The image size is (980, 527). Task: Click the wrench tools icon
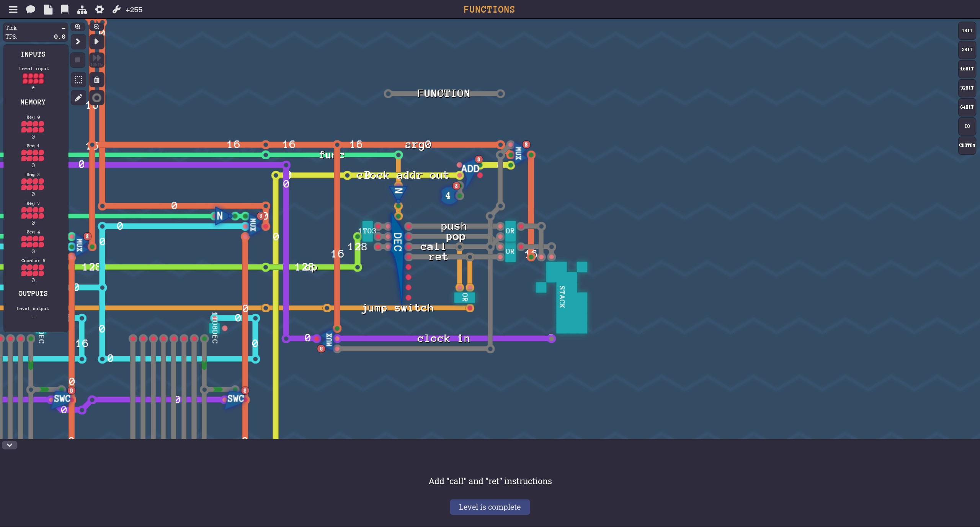[116, 10]
